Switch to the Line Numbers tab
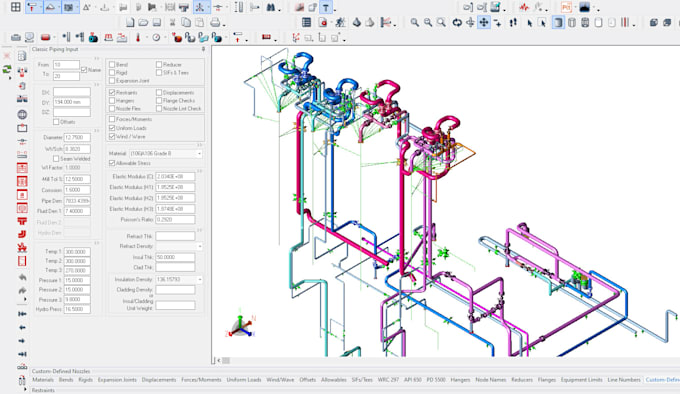The height and width of the screenshot is (394, 680). tap(624, 380)
